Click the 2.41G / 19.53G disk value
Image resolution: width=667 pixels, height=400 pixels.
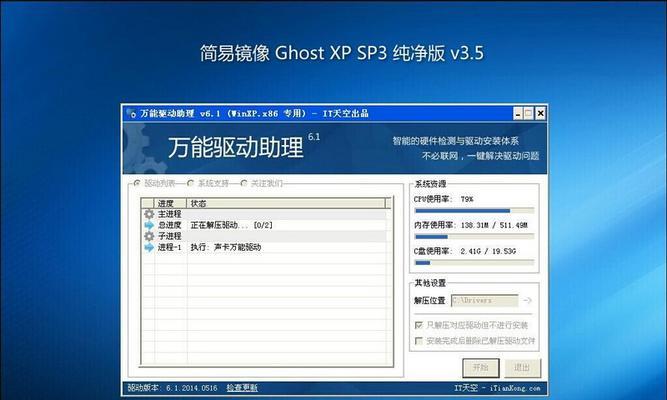(x=488, y=251)
